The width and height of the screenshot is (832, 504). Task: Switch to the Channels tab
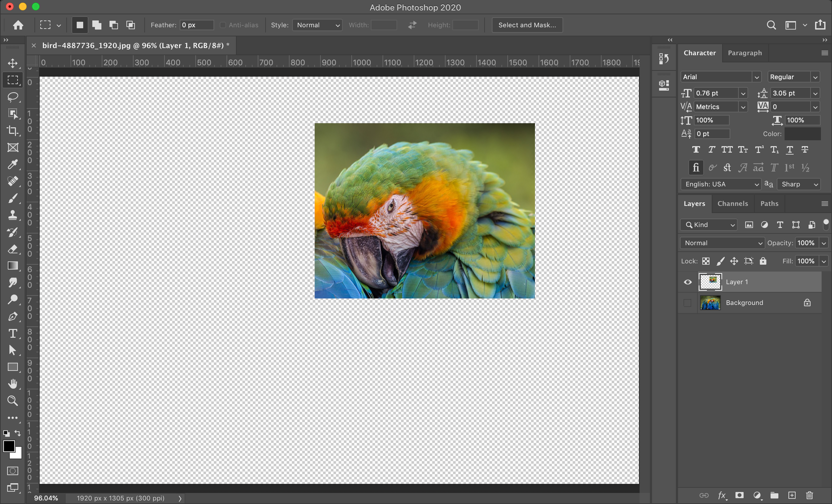tap(733, 203)
